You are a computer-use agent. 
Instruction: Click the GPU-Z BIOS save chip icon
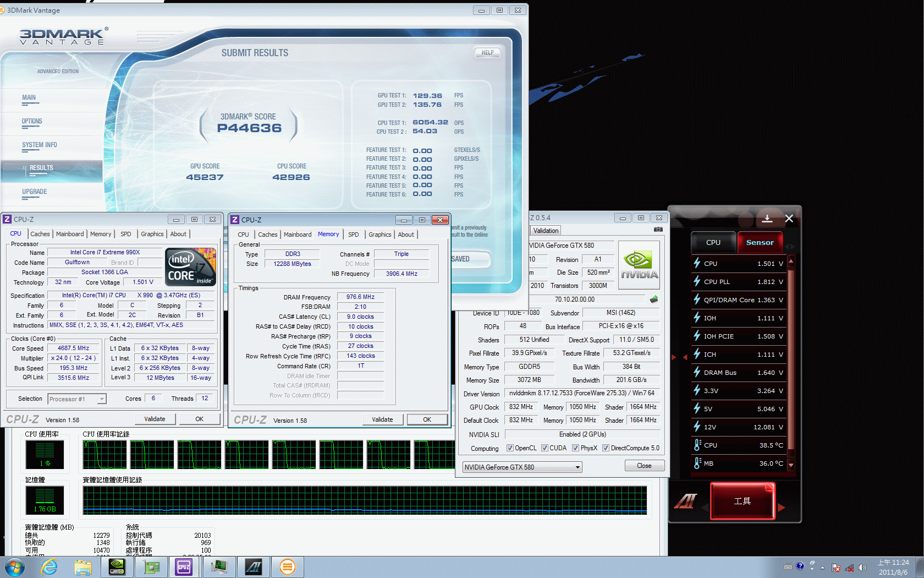[654, 299]
